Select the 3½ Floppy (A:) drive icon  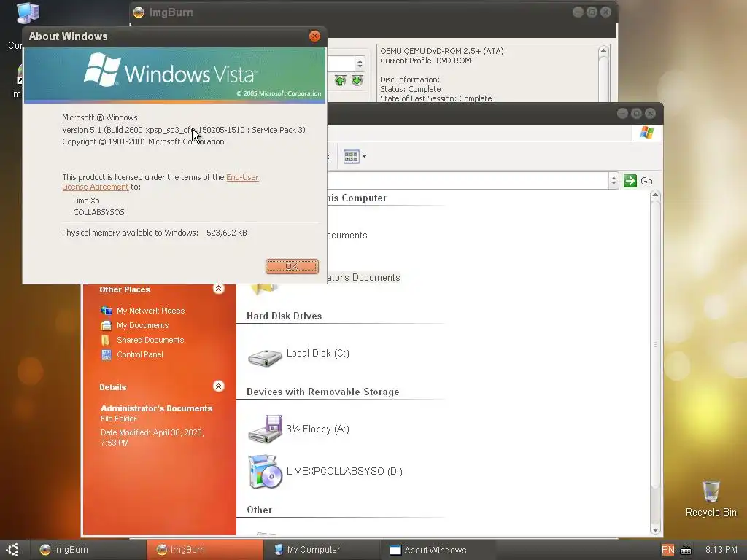[265, 429]
